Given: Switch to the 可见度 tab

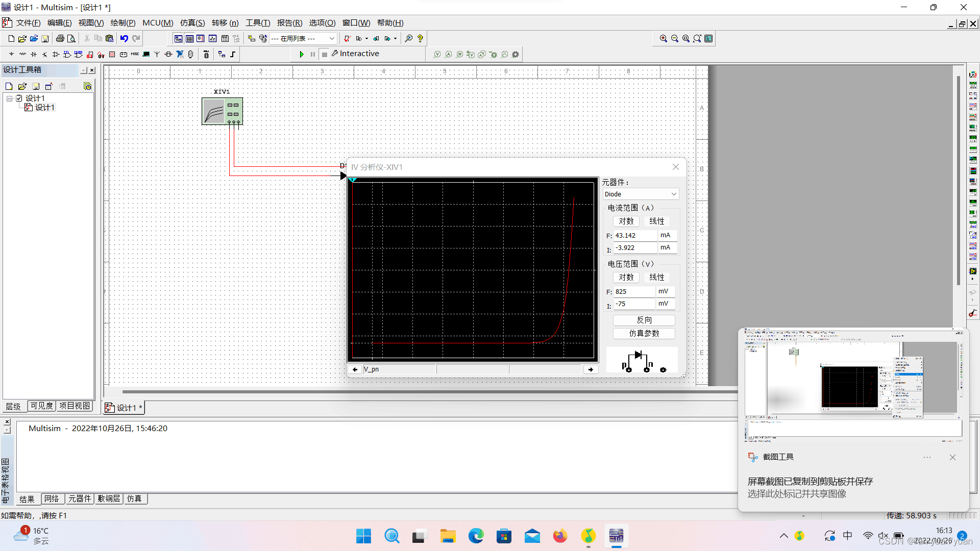Looking at the screenshot, I should coord(41,406).
